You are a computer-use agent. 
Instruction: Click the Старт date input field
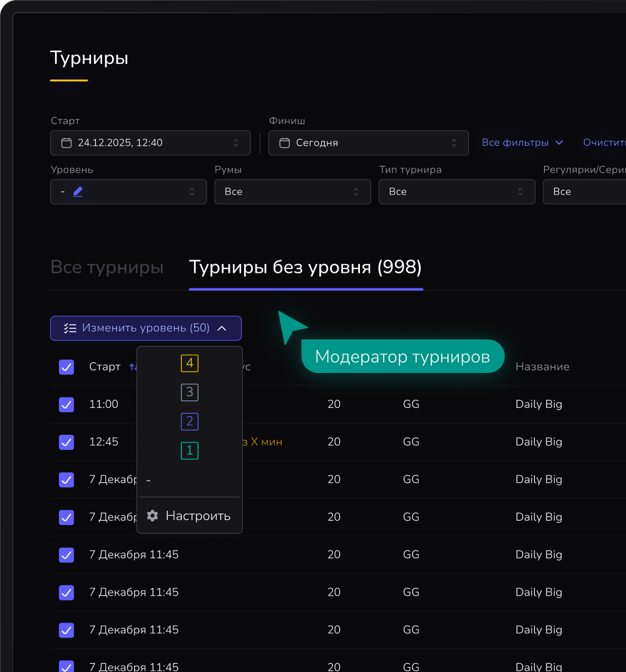[x=150, y=143]
